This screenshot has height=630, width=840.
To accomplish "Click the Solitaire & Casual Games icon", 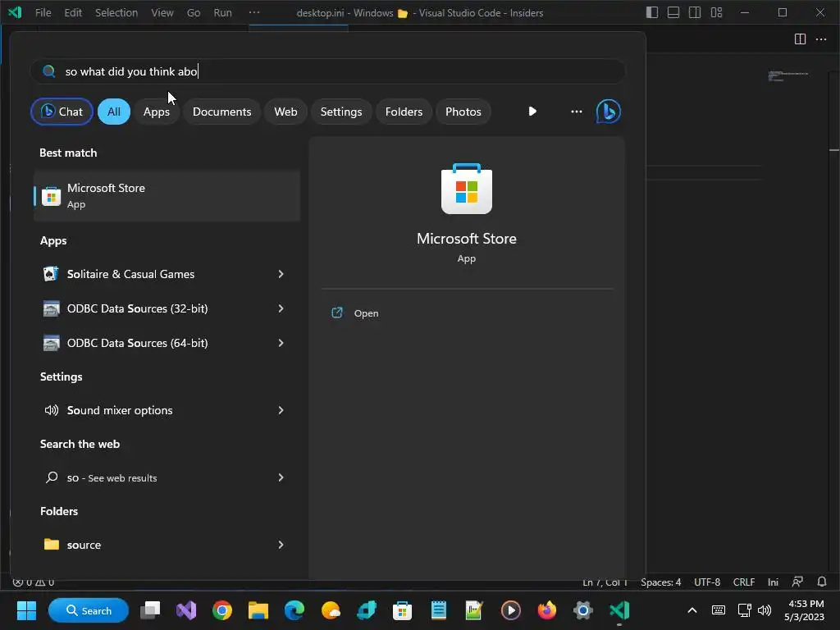I will click(51, 274).
